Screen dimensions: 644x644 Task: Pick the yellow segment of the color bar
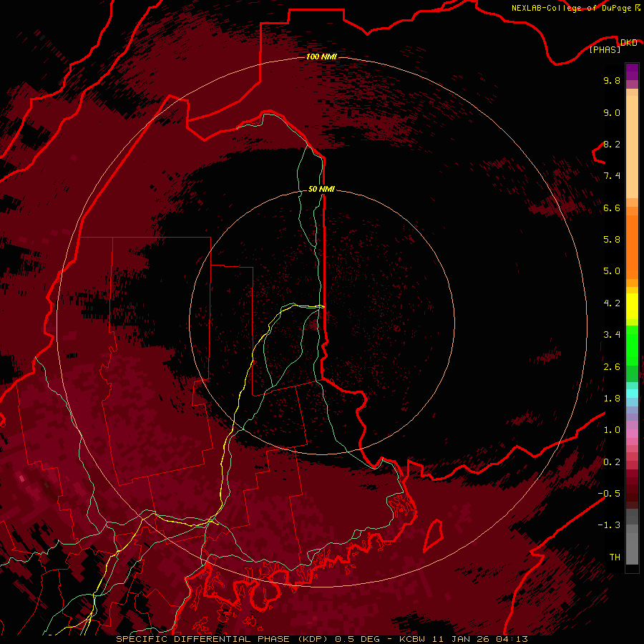(632, 306)
